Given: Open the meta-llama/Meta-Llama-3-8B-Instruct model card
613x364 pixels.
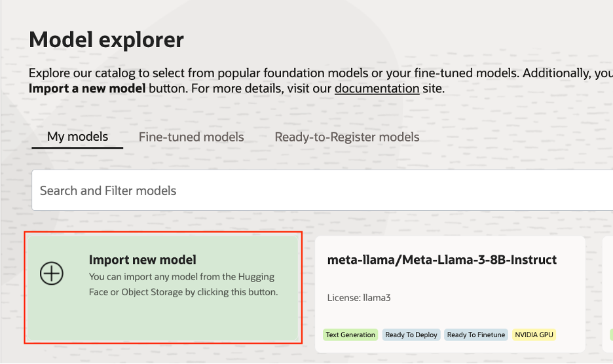Looking at the screenshot, I should (442, 260).
